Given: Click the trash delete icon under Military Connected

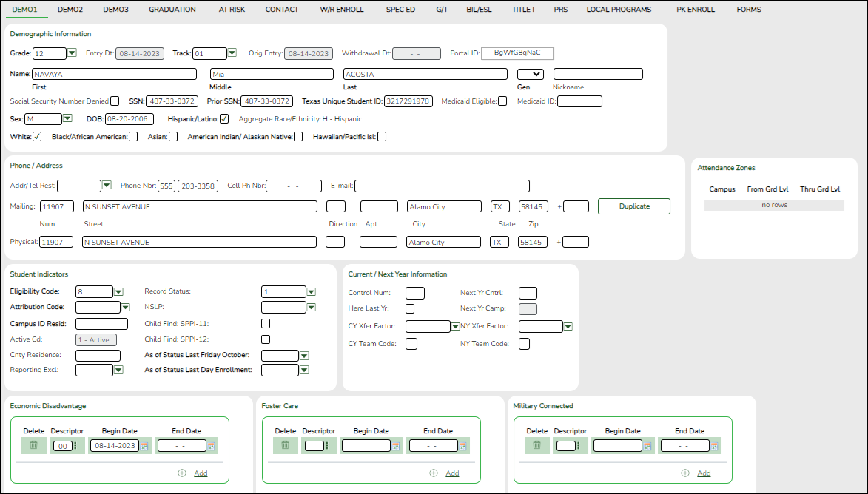Looking at the screenshot, I should tap(536, 445).
